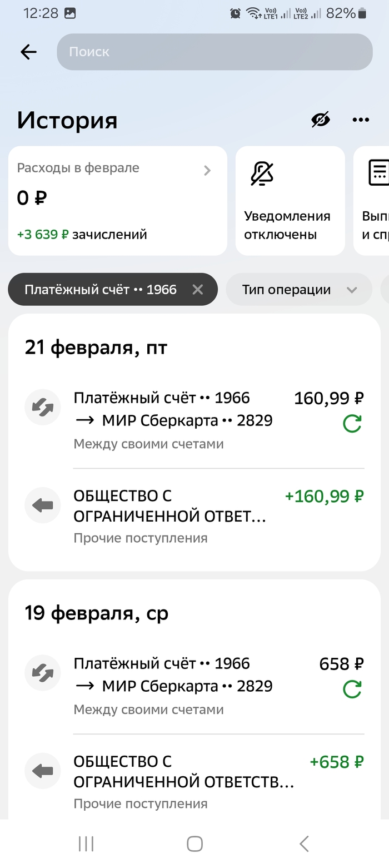Repeat the 160,99 ₽ transfer via refresh icon

352,424
